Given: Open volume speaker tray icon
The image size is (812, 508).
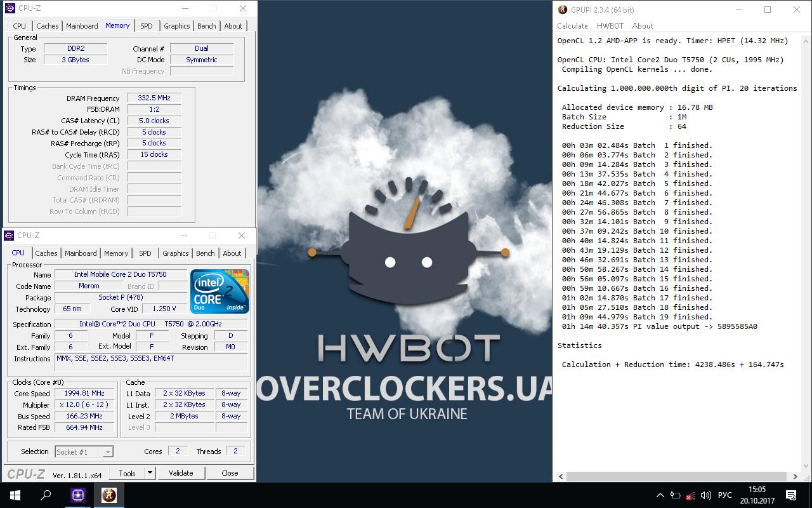Looking at the screenshot, I should point(705,495).
